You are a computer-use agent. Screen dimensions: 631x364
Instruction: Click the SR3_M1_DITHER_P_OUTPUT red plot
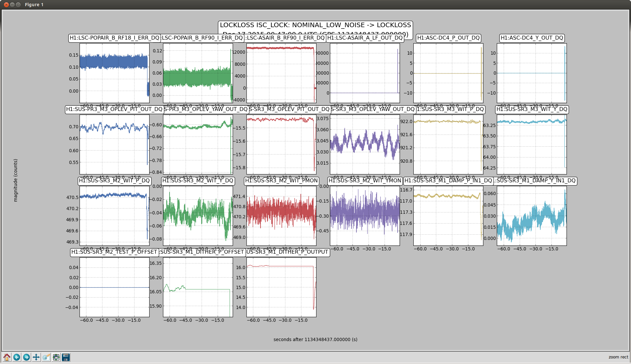(x=281, y=287)
